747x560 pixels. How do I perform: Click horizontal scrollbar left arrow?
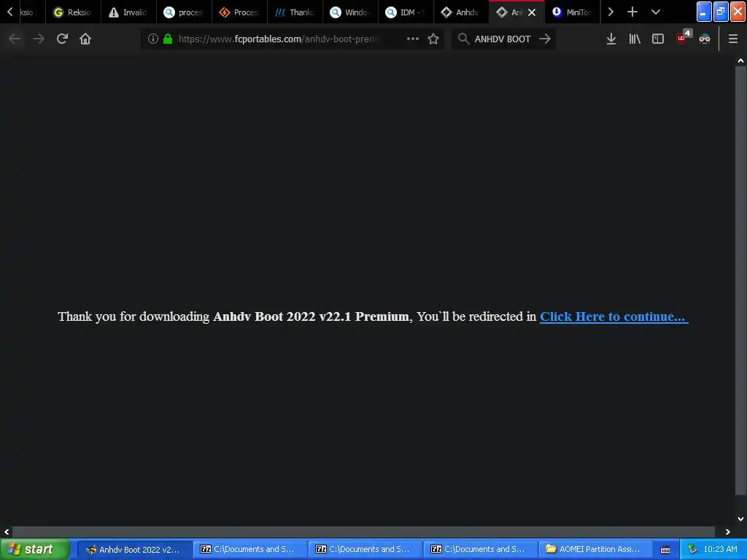point(6,532)
